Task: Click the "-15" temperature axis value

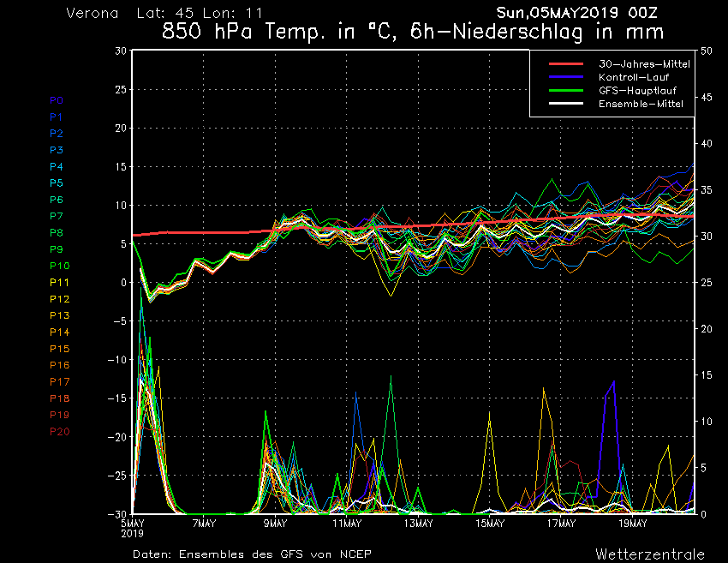Action: click(x=117, y=398)
